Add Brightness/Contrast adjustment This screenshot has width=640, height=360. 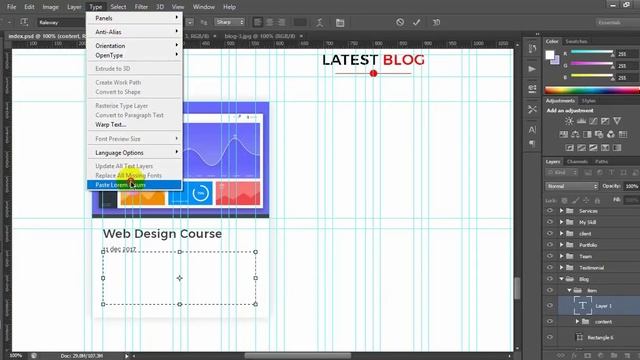click(569, 121)
